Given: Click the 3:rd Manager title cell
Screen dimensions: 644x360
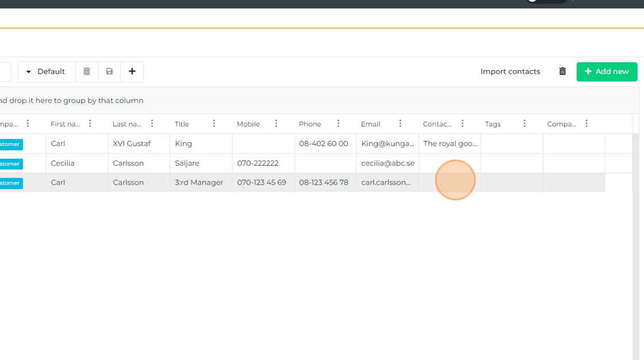Looking at the screenshot, I should (x=199, y=182).
